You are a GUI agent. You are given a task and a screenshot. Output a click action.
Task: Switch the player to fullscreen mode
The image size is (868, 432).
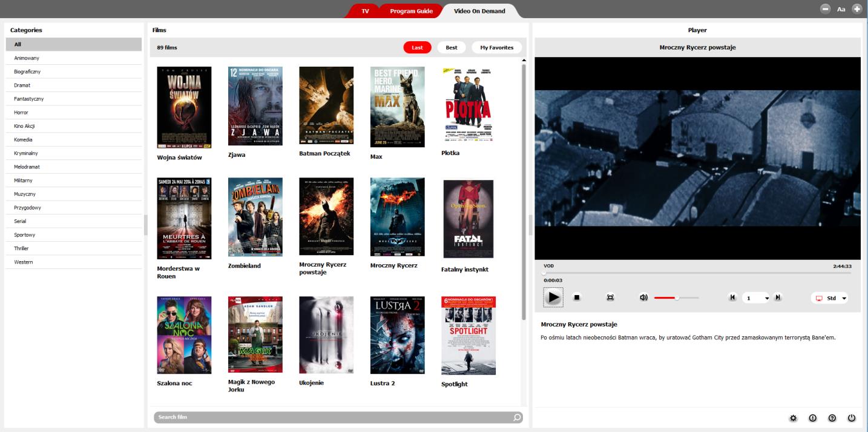coord(610,297)
